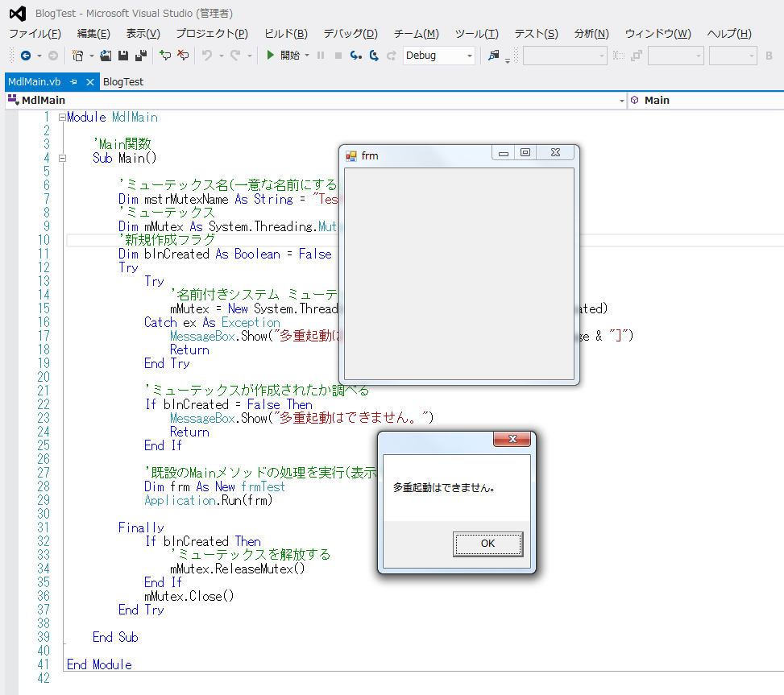Screen dimensions: 784x695
Task: Click the 'mMutex.ReleaseMutex()' code line
Action: click(x=238, y=569)
